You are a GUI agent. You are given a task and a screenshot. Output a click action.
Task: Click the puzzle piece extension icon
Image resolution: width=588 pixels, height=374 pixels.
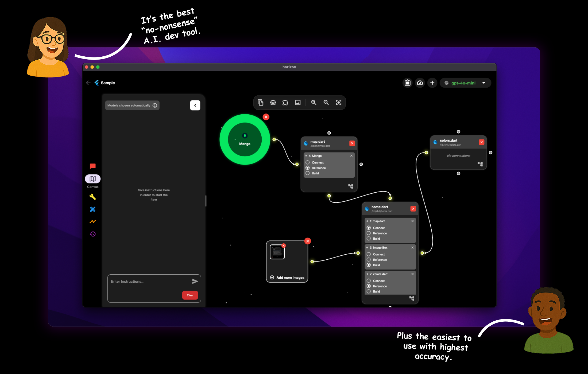(285, 103)
